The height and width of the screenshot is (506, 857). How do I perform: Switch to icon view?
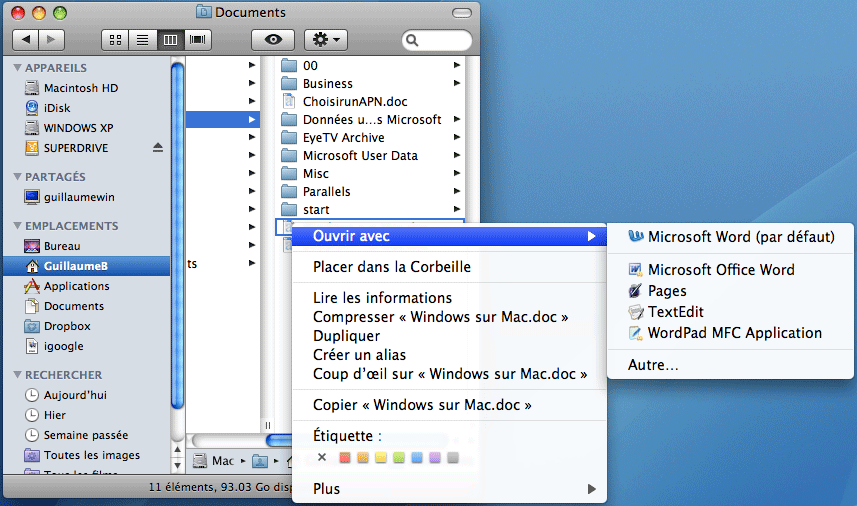(115, 40)
